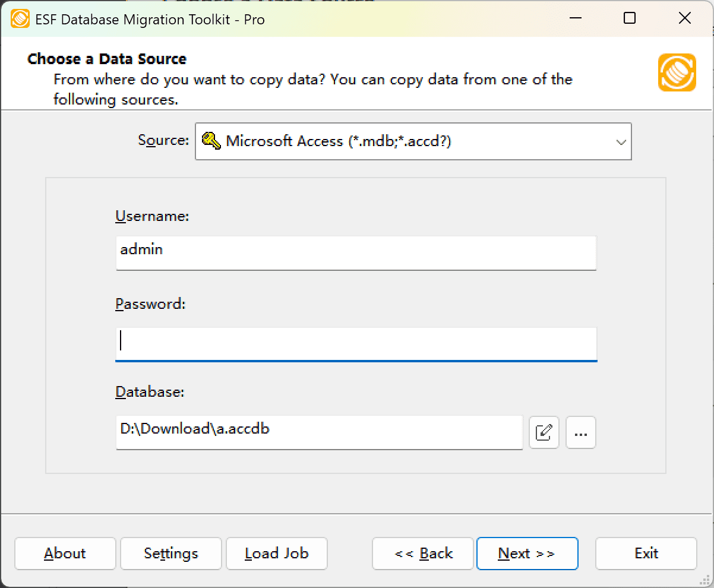Image resolution: width=714 pixels, height=588 pixels.
Task: Click the Username field containing admin
Action: pyautogui.click(x=356, y=252)
